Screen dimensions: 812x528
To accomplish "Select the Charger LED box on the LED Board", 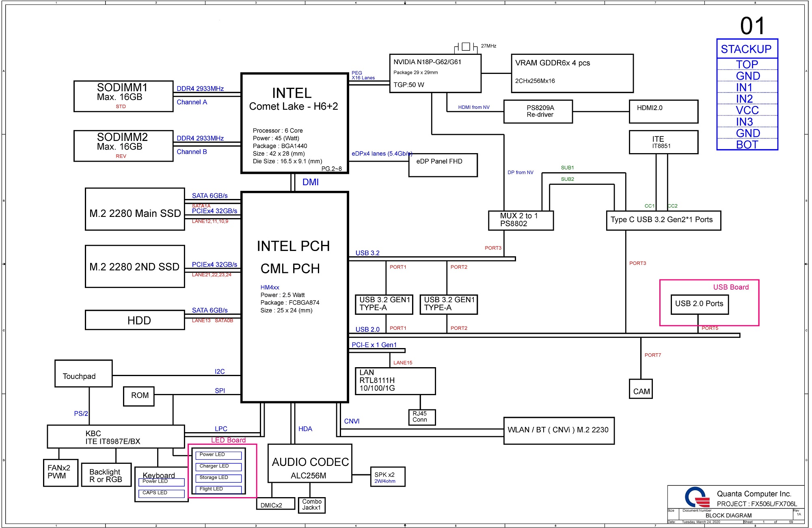I will [218, 467].
